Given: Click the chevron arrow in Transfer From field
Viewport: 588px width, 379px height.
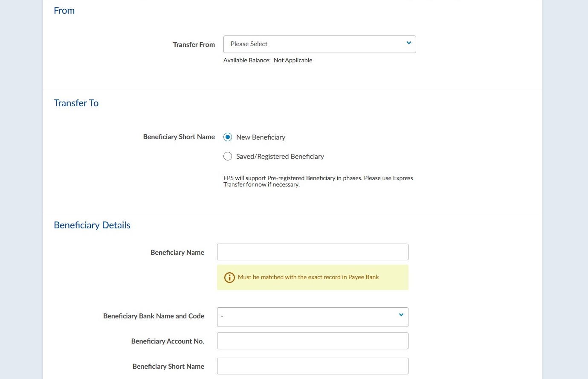Looking at the screenshot, I should [408, 43].
